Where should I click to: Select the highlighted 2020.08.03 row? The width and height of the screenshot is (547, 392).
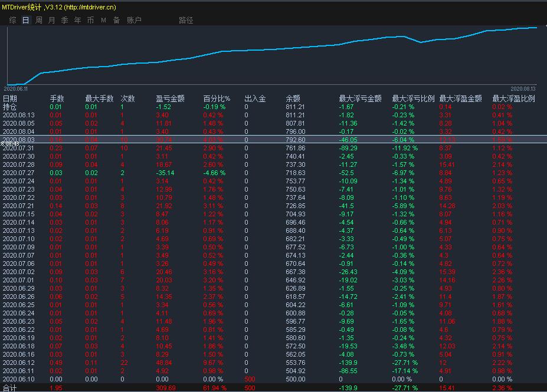tap(118, 140)
